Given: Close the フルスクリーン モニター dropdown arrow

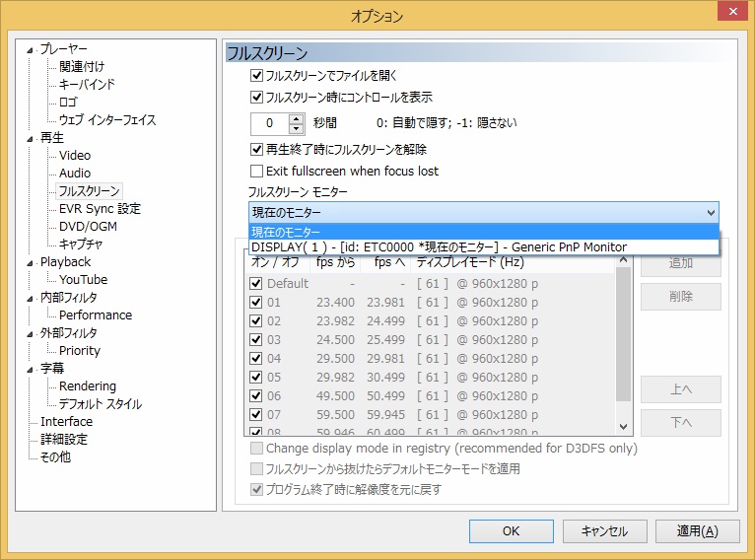Looking at the screenshot, I should tap(711, 212).
